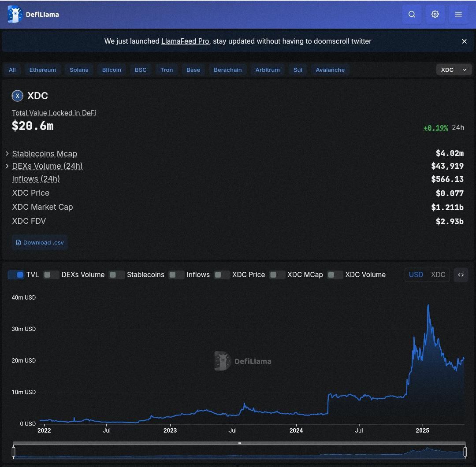Open settings gear icon

(x=435, y=14)
